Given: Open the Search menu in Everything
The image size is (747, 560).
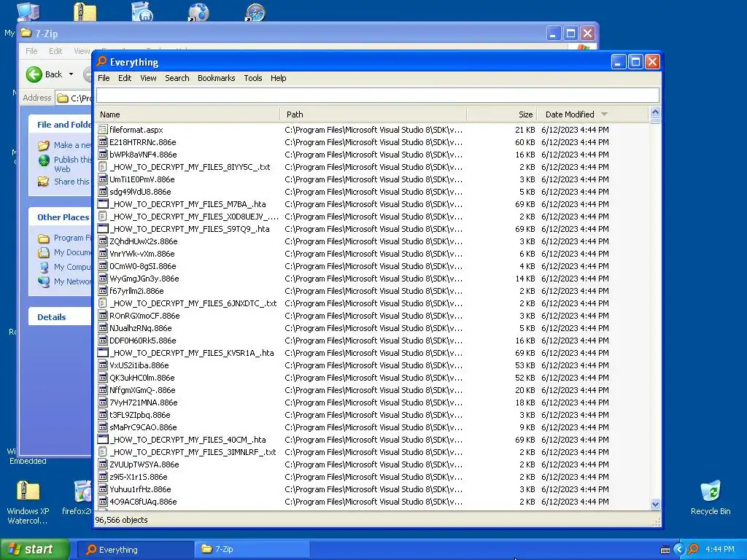Looking at the screenshot, I should tap(177, 78).
